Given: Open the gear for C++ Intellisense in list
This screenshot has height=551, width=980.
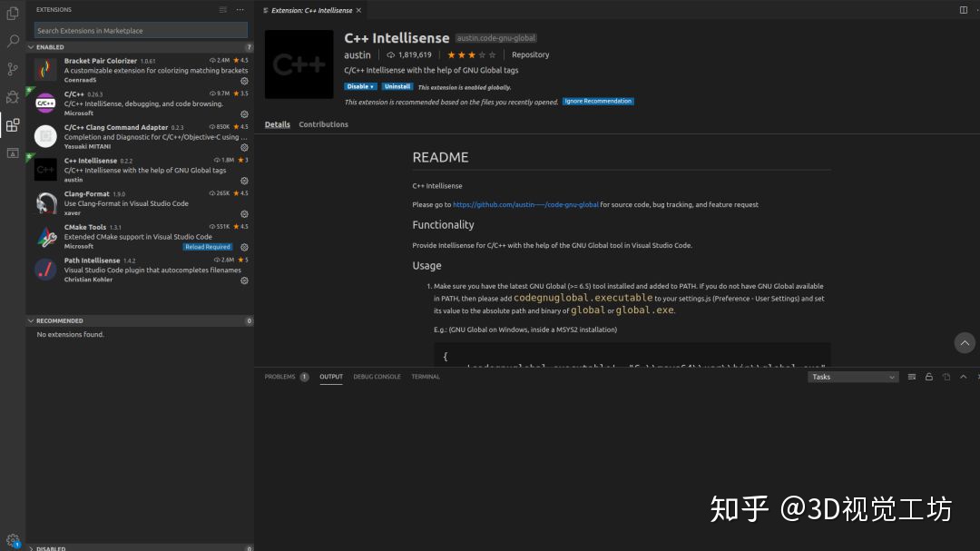Looking at the screenshot, I should 244,181.
